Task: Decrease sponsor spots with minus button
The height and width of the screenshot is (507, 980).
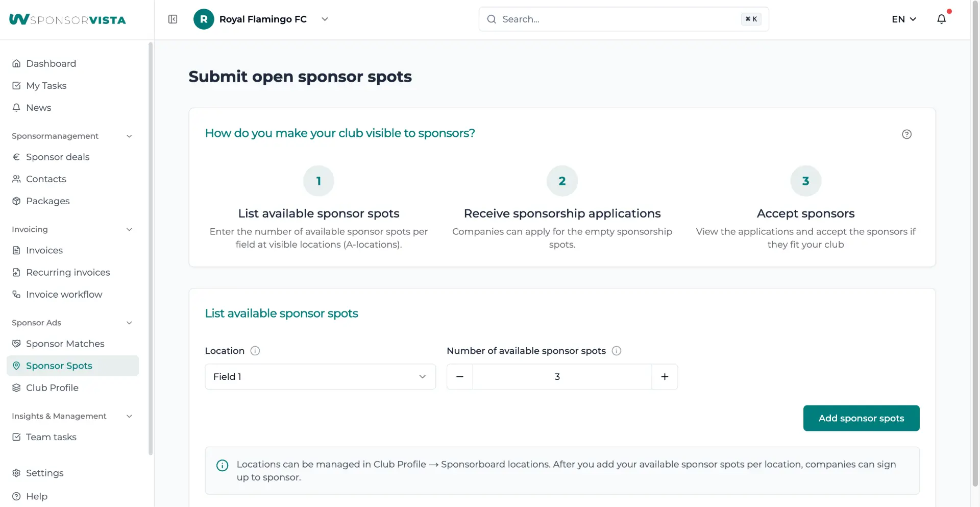Action: [x=459, y=377]
